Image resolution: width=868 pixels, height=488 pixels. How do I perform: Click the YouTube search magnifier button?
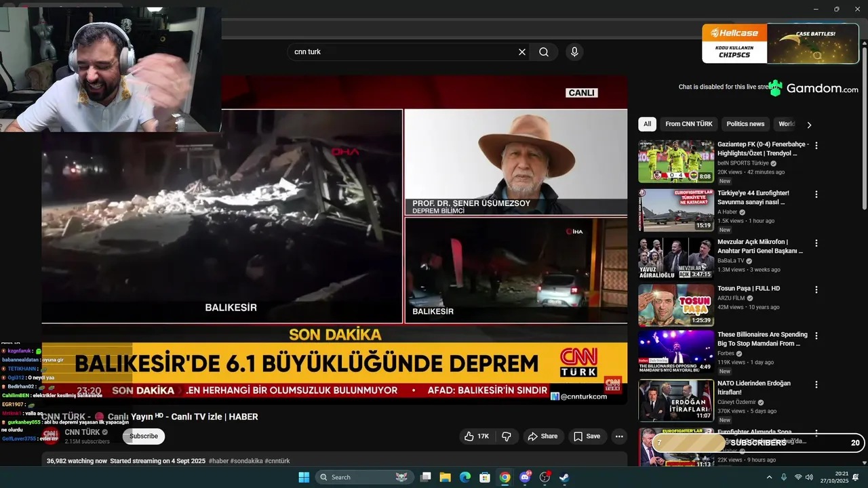544,52
